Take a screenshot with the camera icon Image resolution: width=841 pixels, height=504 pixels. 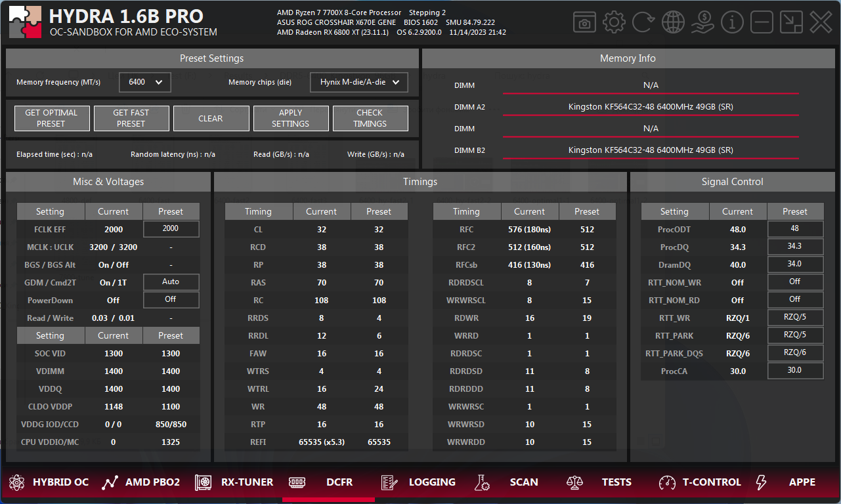click(584, 22)
